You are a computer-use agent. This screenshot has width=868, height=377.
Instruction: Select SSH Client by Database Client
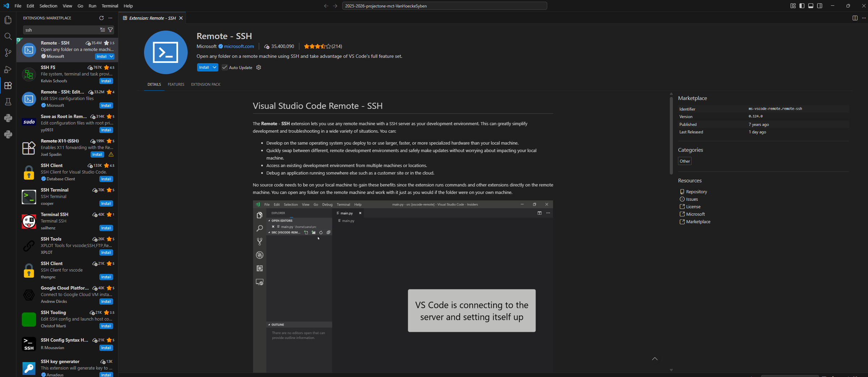[67, 172]
